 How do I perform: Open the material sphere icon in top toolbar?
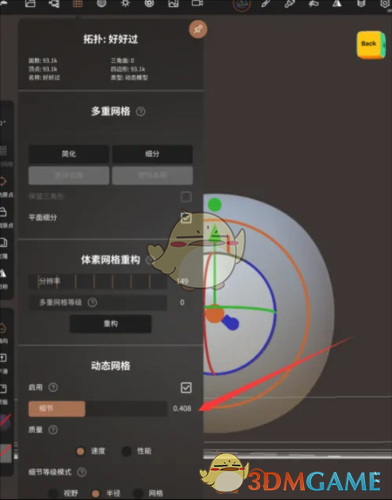click(x=101, y=4)
